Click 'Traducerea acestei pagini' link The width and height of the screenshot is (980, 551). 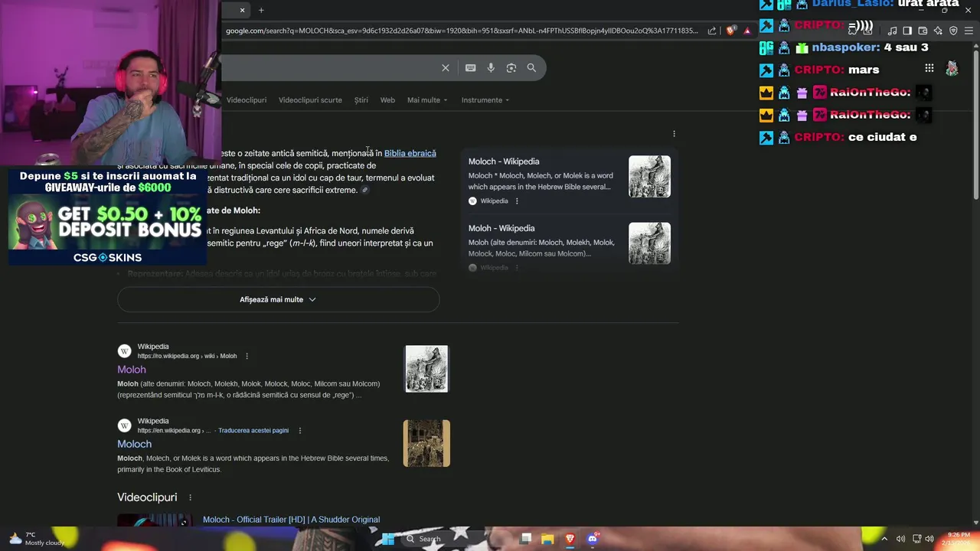[253, 431]
